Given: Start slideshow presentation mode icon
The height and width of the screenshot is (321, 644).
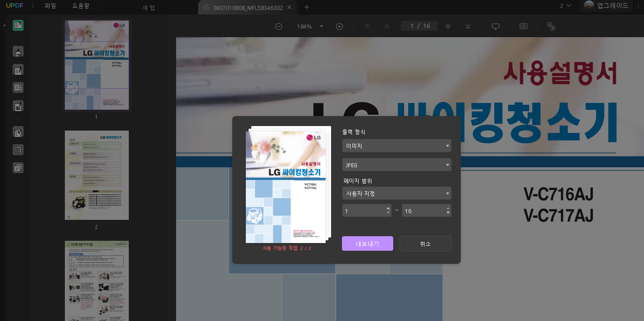Looking at the screenshot, I should coord(496,26).
